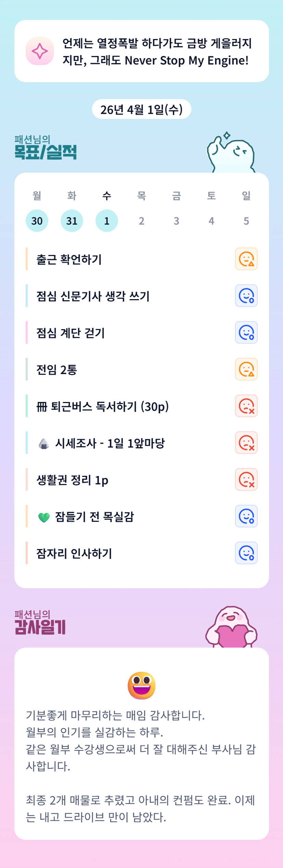Select Tuesday the 31st in week calendar
The width and height of the screenshot is (283, 868).
[72, 221]
